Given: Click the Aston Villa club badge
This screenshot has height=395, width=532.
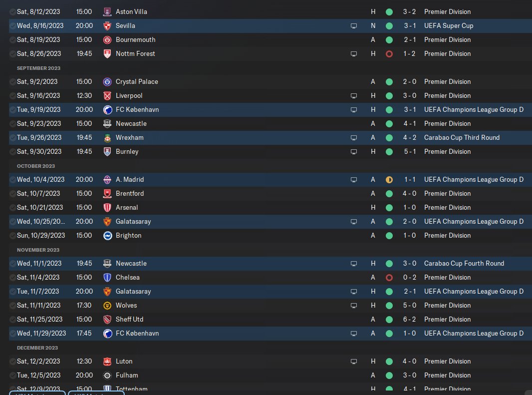Looking at the screenshot, I should 107,11.
